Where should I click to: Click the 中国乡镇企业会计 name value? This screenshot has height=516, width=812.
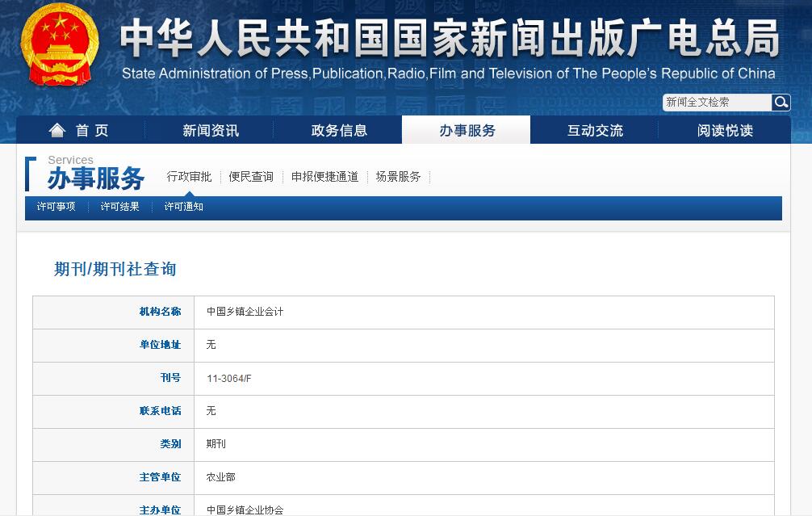pyautogui.click(x=245, y=312)
